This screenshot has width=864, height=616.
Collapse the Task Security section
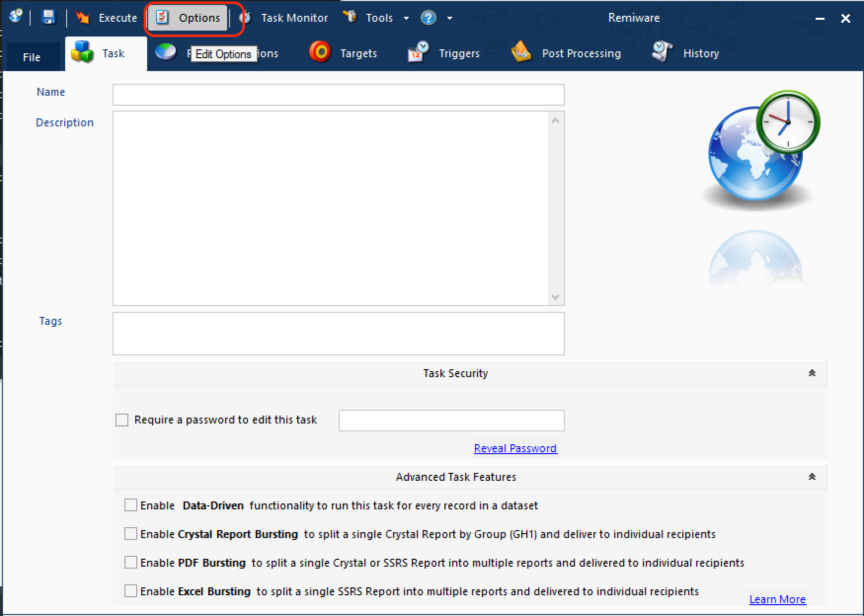[x=812, y=373]
